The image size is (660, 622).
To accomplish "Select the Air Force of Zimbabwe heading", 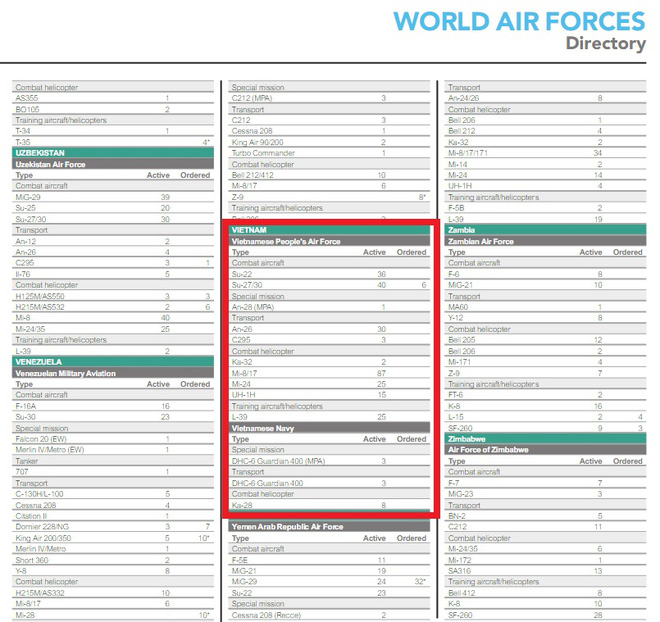I will point(489,450).
